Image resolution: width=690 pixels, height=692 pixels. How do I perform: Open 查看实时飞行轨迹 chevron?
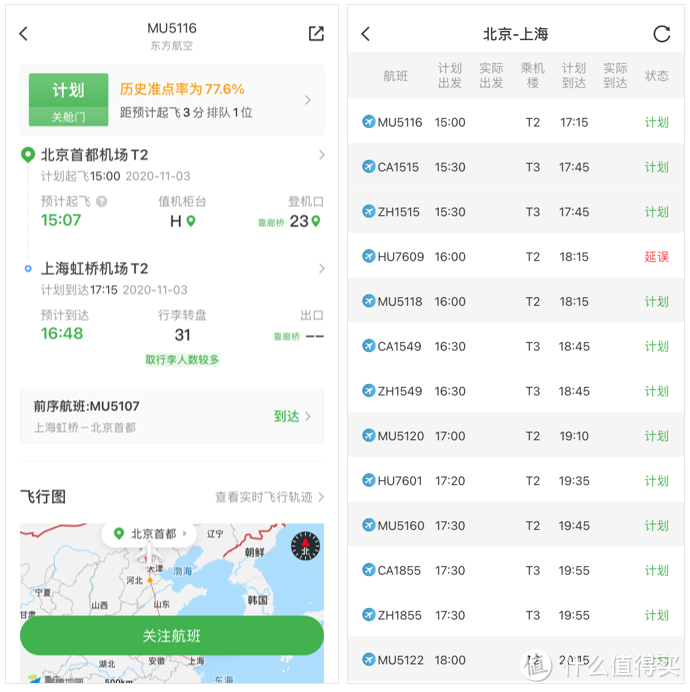pos(321,497)
